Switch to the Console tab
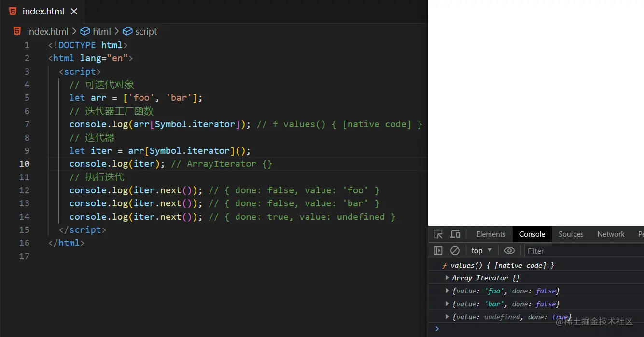644x337 pixels. pyautogui.click(x=532, y=234)
